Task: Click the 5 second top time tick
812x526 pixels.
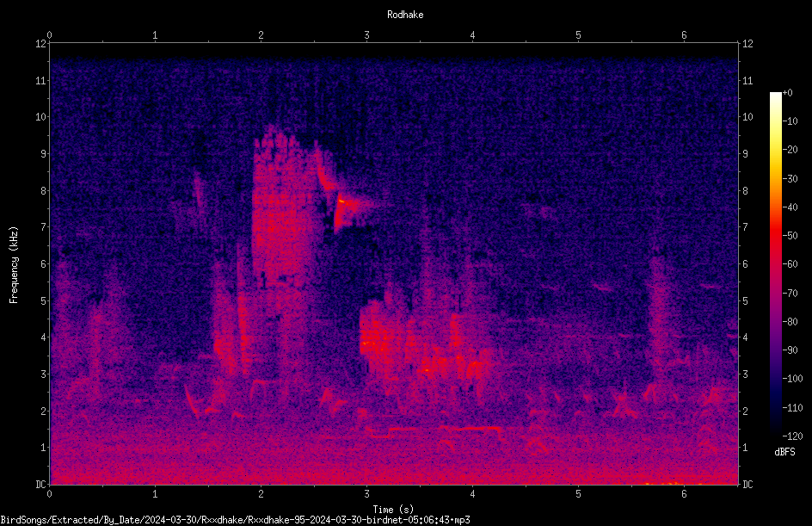Action: coord(578,35)
